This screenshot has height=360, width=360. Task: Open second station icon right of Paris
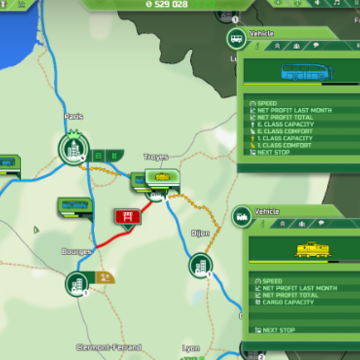(x=114, y=156)
